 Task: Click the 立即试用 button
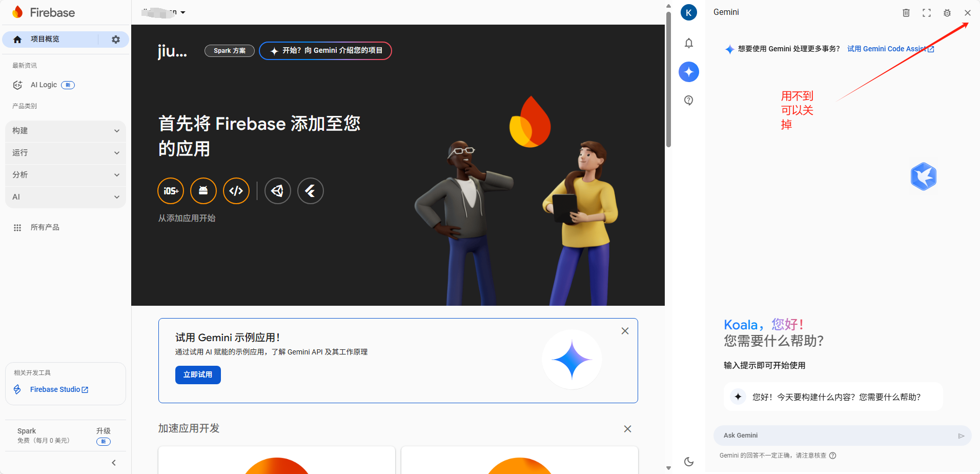[198, 375]
